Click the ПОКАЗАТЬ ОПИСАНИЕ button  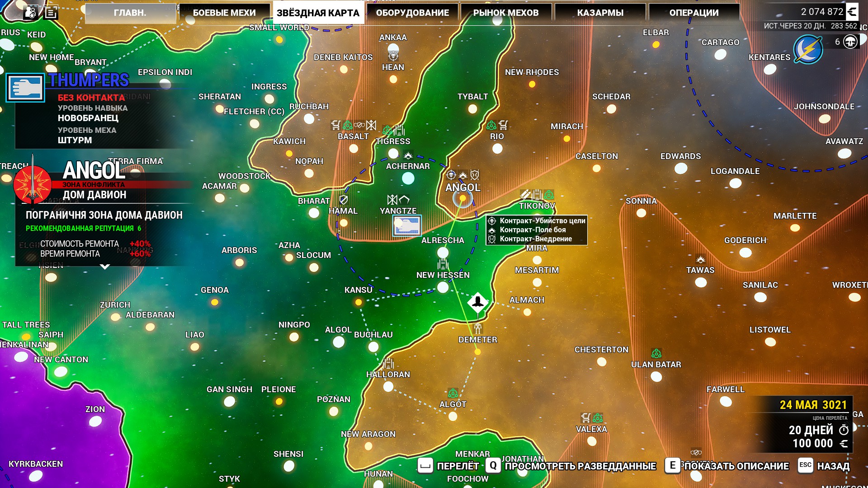(x=727, y=466)
